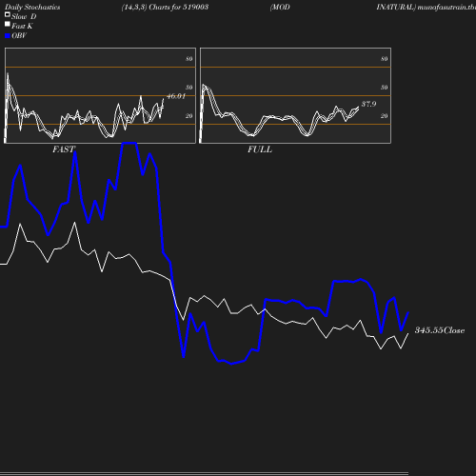Screen dimensions: 476x476
Task: Click the horizontal scrollbar at the bottom
Action: pyautogui.click(x=204, y=473)
